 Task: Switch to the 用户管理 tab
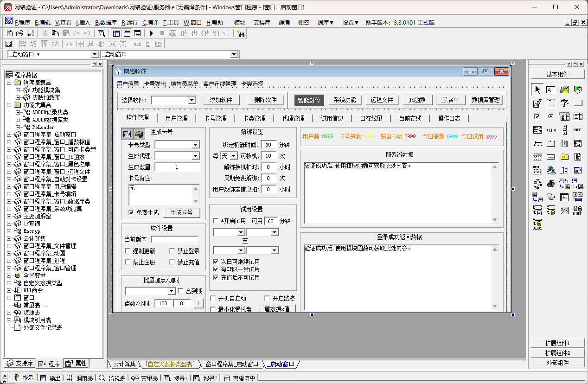(176, 118)
